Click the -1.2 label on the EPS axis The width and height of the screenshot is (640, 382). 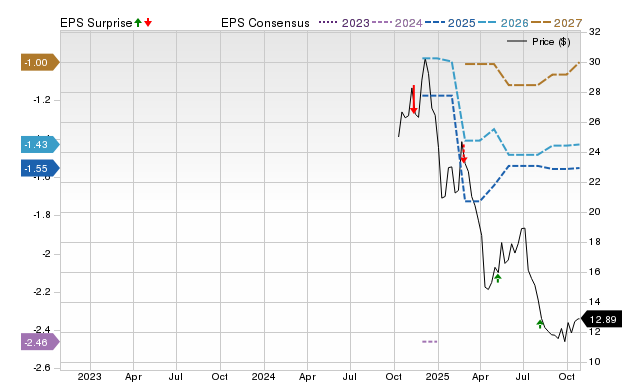(x=42, y=100)
